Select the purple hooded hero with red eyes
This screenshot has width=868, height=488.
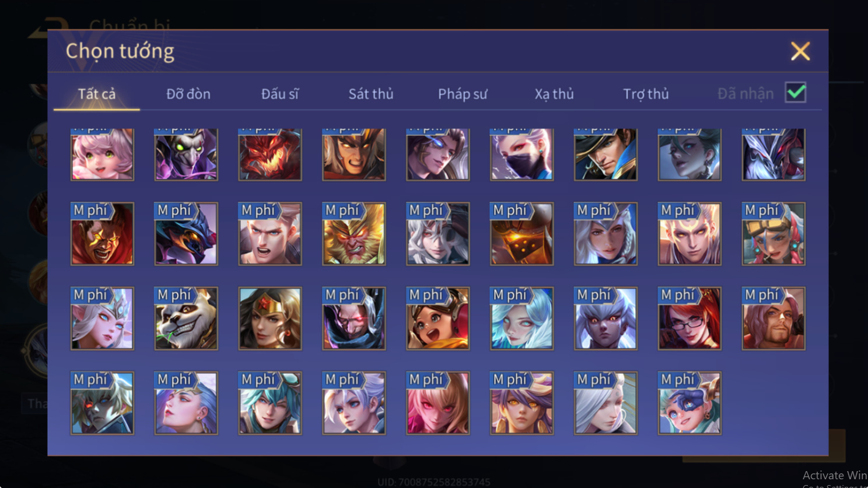point(354,318)
